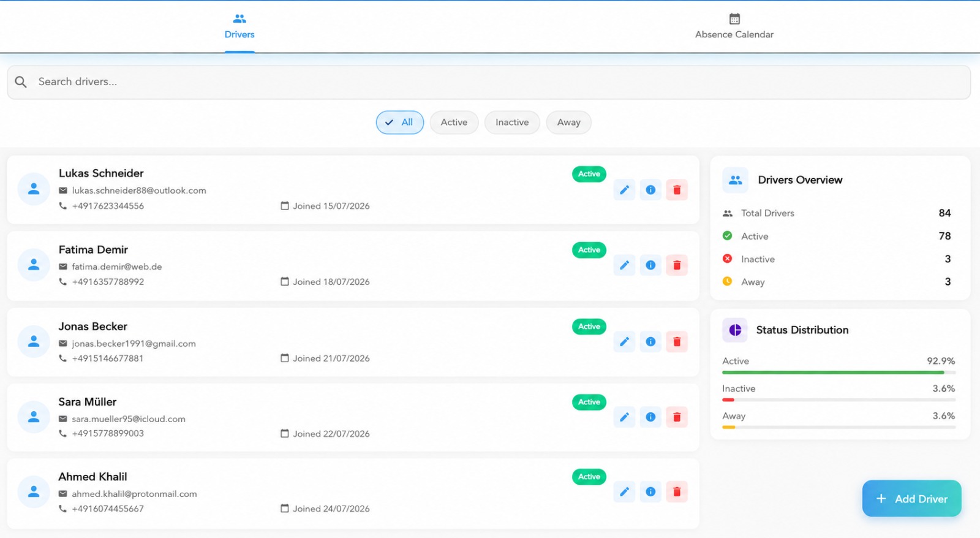Click the Lukas Schneider name
980x538 pixels.
[101, 173]
